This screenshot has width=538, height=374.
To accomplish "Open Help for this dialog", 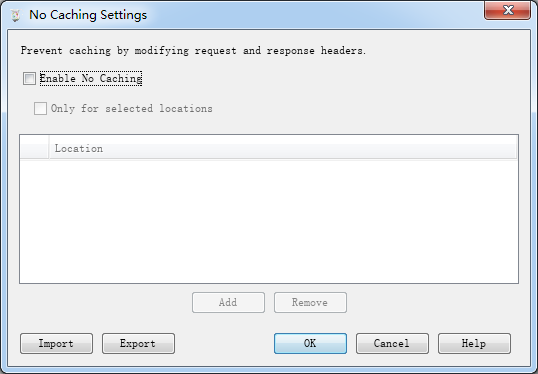I will tap(474, 343).
